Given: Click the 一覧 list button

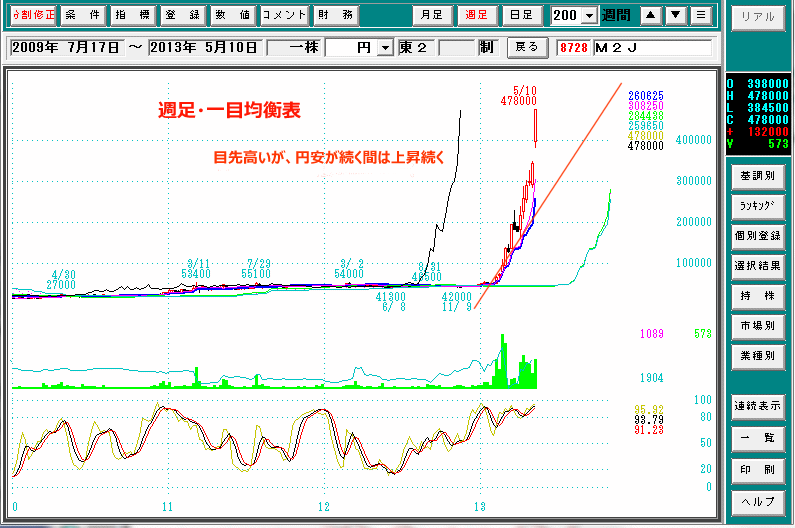Looking at the screenshot, I should (x=758, y=439).
